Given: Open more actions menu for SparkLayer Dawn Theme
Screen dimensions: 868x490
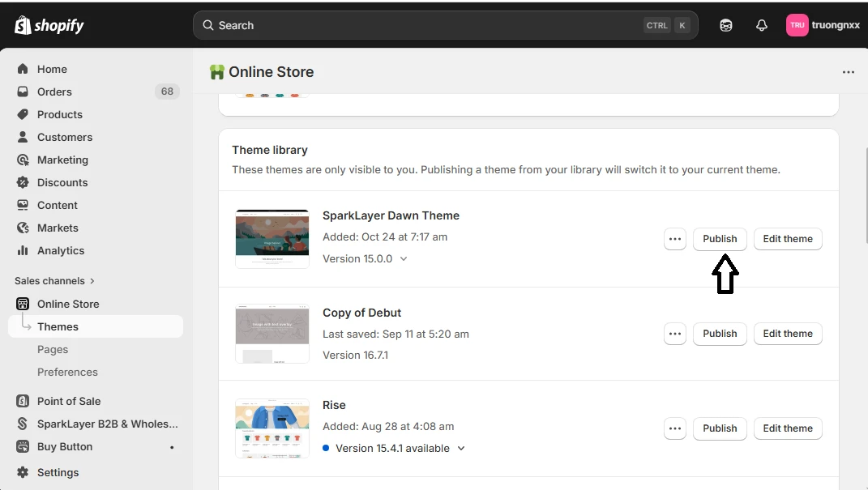Looking at the screenshot, I should pyautogui.click(x=675, y=239).
